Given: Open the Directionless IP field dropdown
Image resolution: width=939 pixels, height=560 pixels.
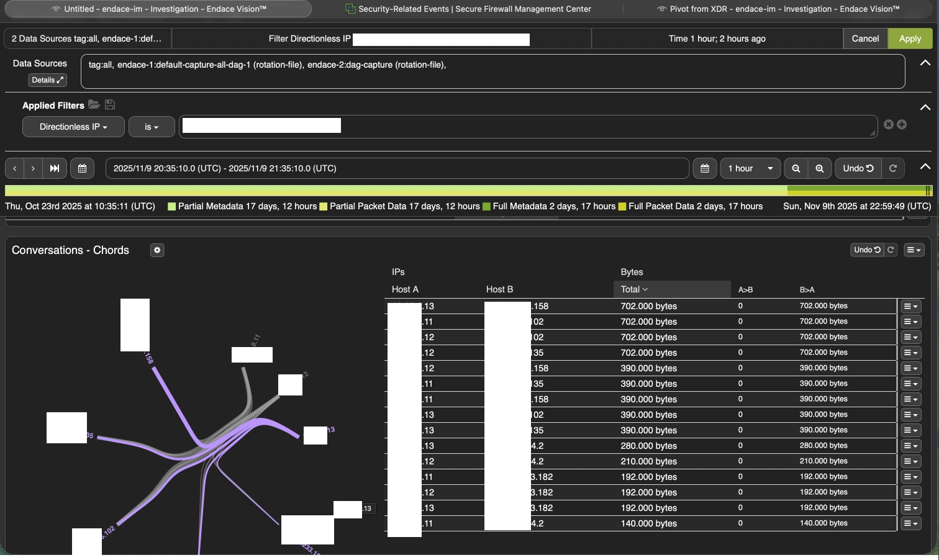Looking at the screenshot, I should coord(73,127).
